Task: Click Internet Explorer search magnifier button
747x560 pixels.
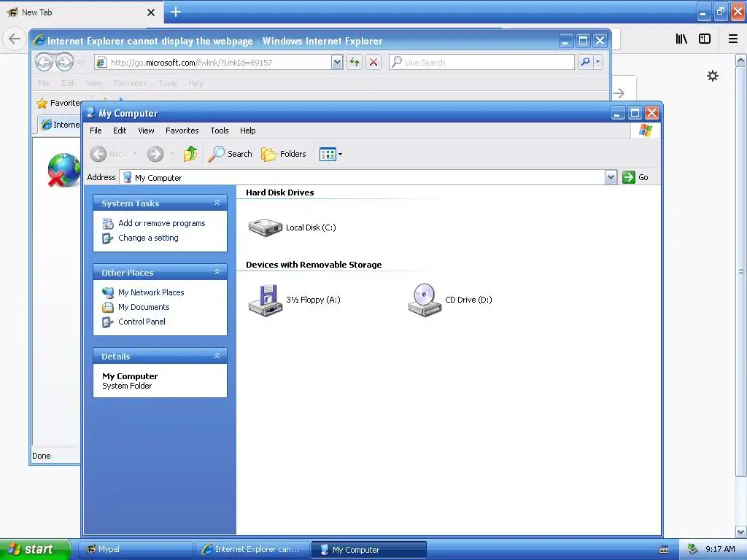Action: (585, 62)
